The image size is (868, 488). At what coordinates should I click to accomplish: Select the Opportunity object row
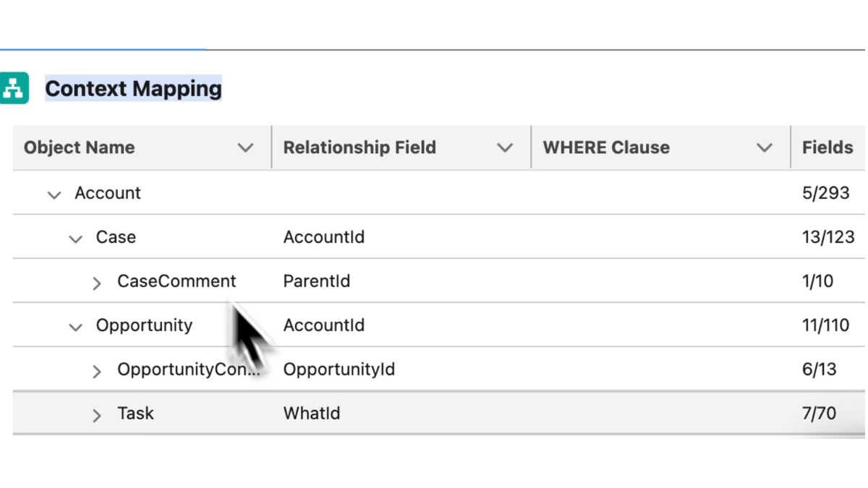tap(144, 325)
